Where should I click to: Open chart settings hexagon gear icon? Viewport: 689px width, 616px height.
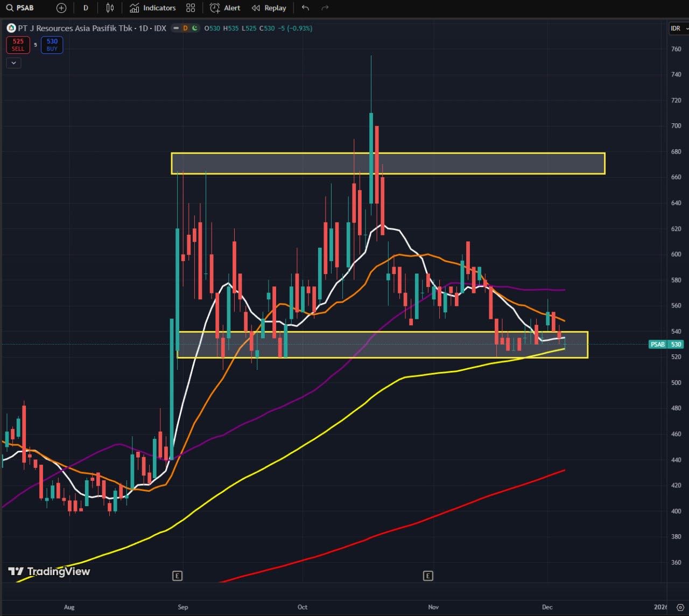pos(680,607)
